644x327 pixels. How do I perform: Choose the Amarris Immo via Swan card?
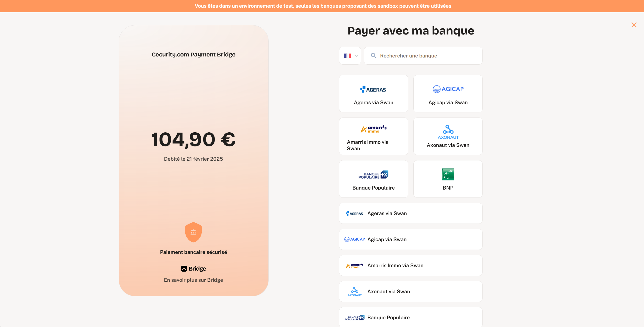click(374, 136)
